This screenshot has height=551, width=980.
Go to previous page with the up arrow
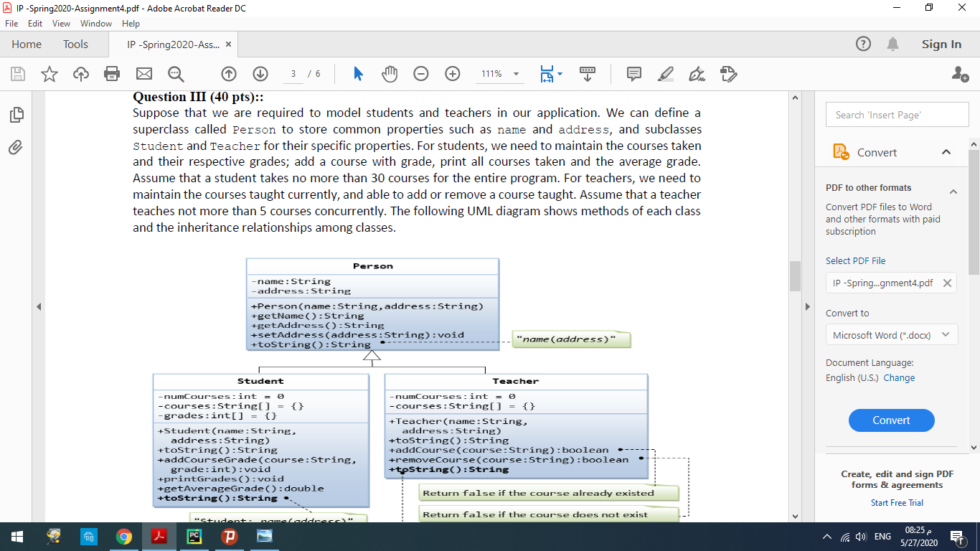point(229,74)
